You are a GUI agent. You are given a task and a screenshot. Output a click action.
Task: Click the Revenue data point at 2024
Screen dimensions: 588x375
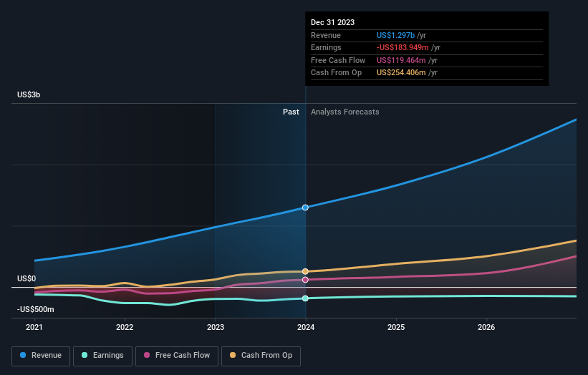(x=305, y=208)
